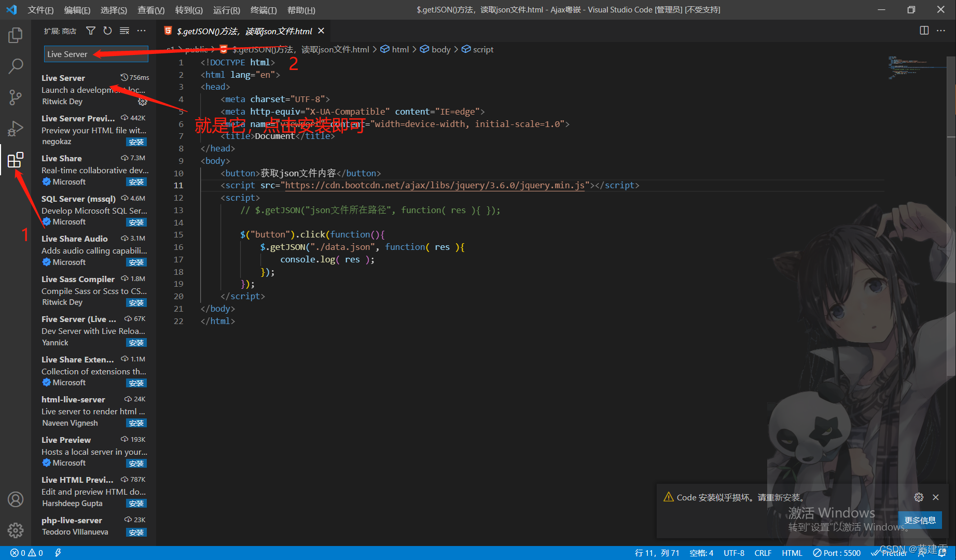Image resolution: width=956 pixels, height=560 pixels.
Task: Select the Live Server extension by Ritwick Dey
Action: (93, 89)
